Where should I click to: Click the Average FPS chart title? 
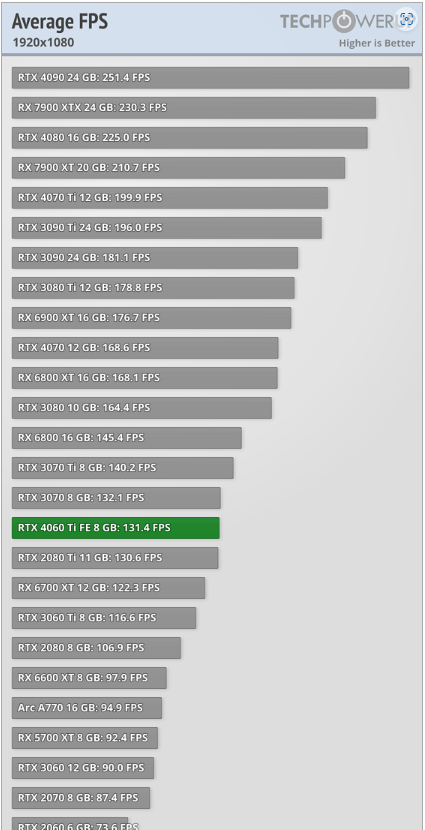coord(60,22)
